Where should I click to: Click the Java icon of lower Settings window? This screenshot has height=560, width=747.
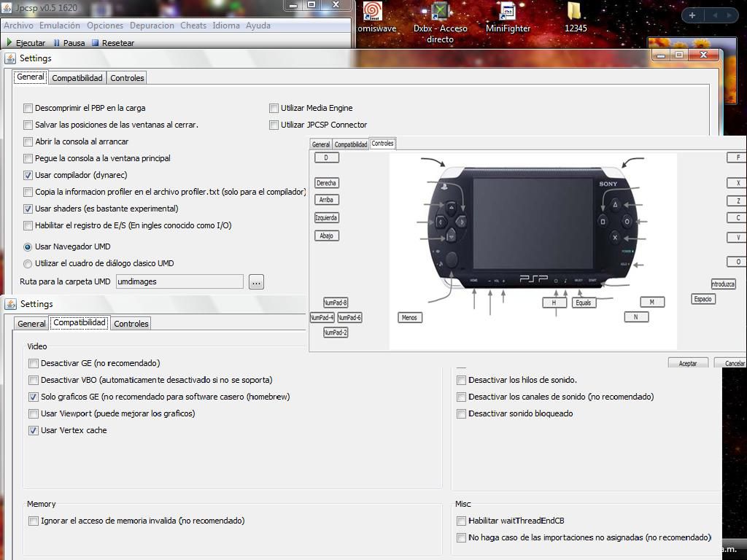tap(10, 304)
